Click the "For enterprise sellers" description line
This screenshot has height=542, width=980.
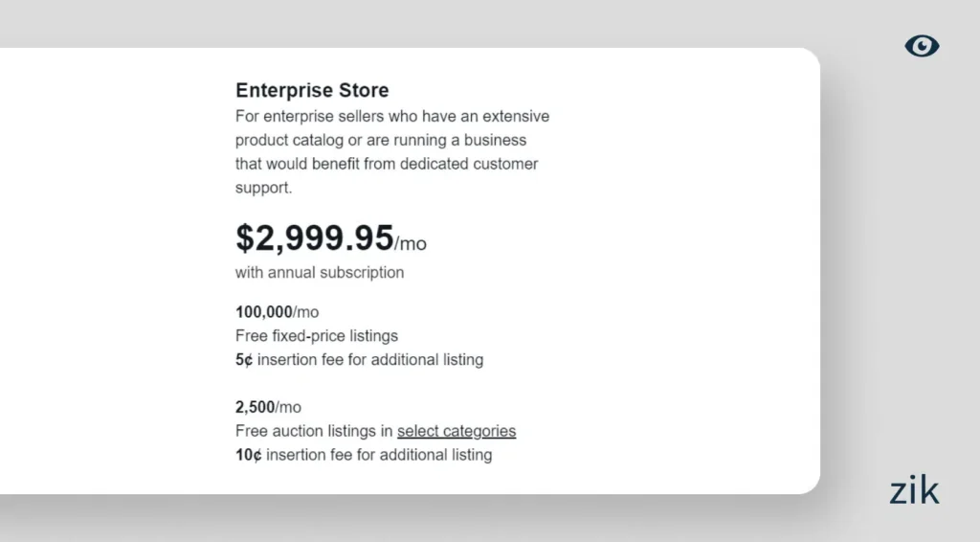click(392, 117)
